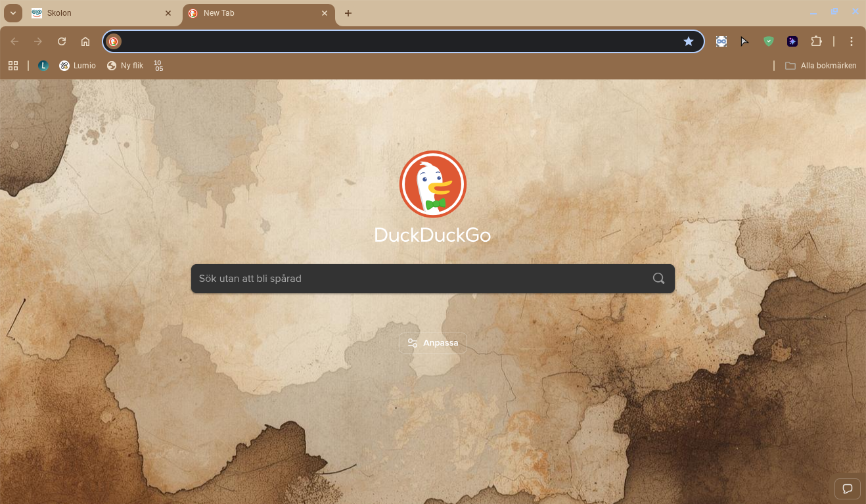Expand the Alla bokmärken folder
Image resolution: width=866 pixels, height=504 pixels.
pyautogui.click(x=821, y=66)
